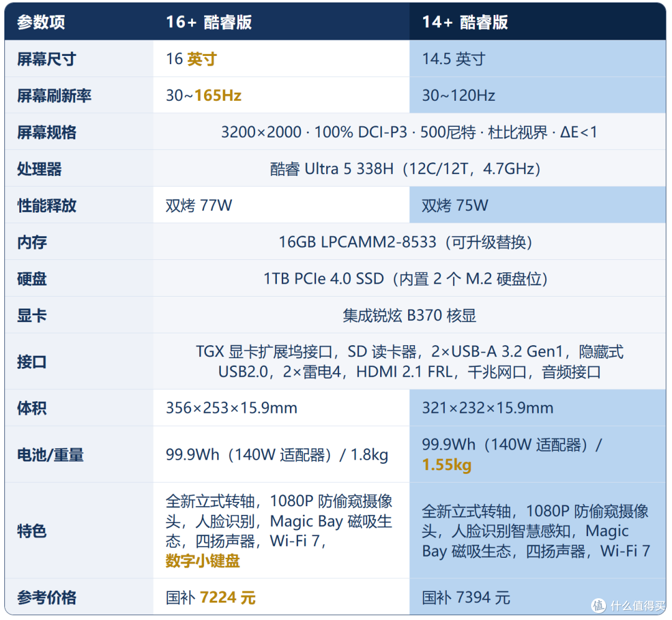Image resolution: width=672 pixels, height=620 pixels.
Task: Select the highlighted 1.55kg weight
Action: click(447, 465)
